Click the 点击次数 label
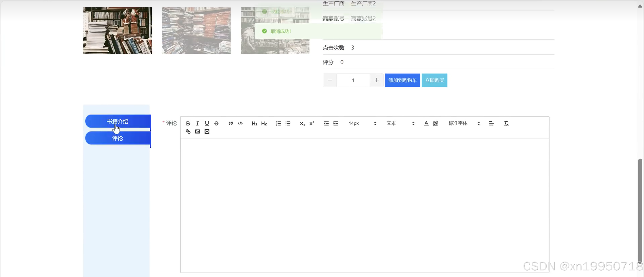 click(334, 47)
